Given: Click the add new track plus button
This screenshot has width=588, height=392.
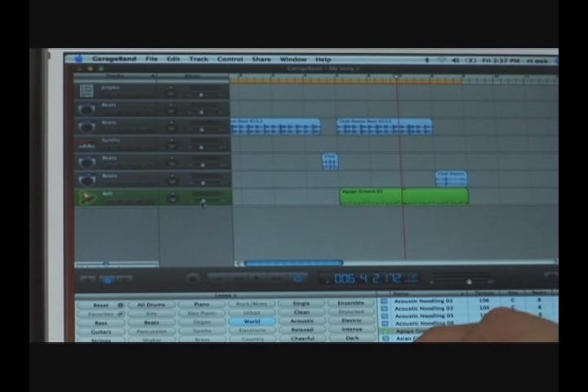Looking at the screenshot, I should [x=87, y=278].
